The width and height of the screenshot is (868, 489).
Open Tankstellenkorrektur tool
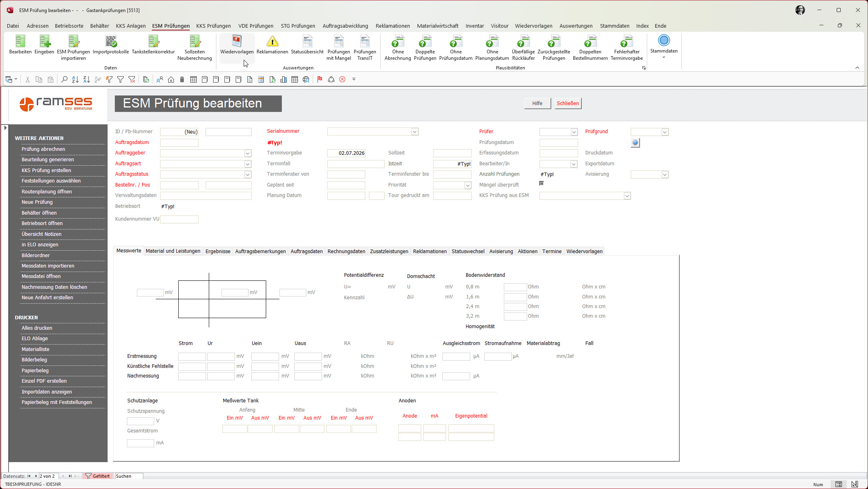(x=153, y=45)
